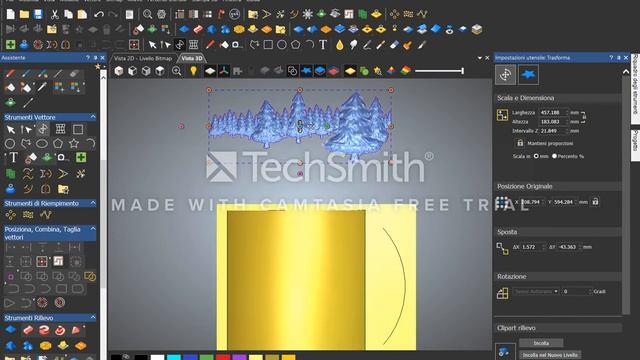Collapse the Strumenti di Riempimento section

pos(93,203)
